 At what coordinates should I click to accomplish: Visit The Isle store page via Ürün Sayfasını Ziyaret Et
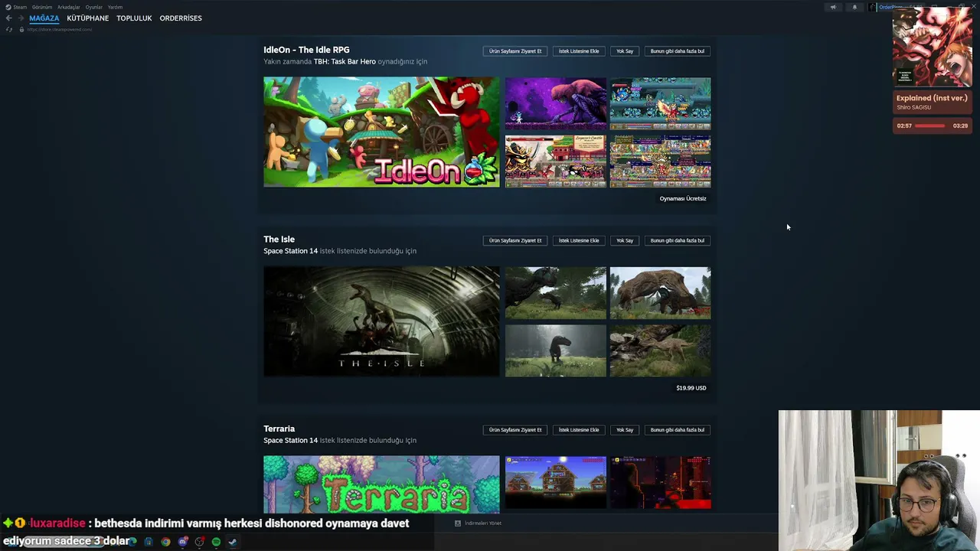515,240
